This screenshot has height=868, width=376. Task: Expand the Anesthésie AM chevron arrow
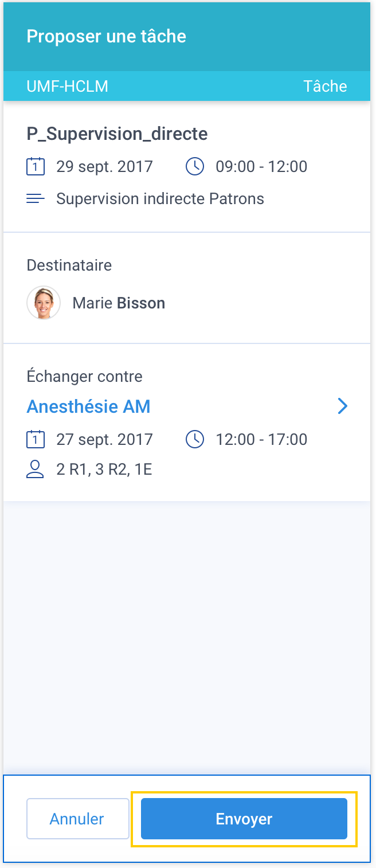[x=343, y=406]
